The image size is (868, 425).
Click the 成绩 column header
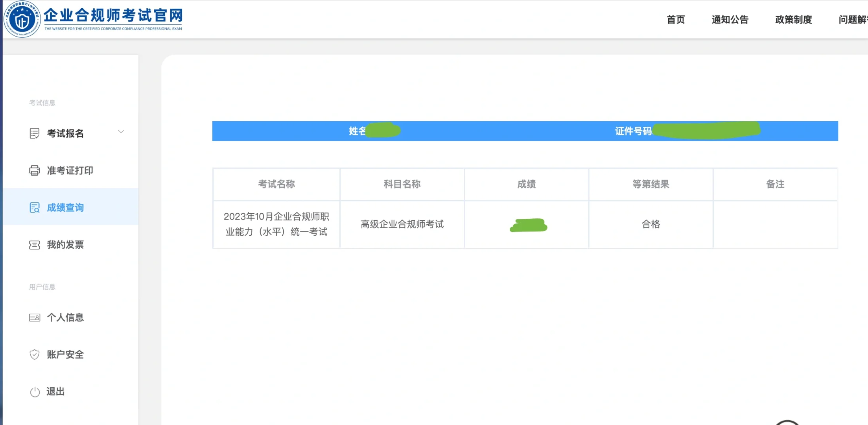pos(527,184)
